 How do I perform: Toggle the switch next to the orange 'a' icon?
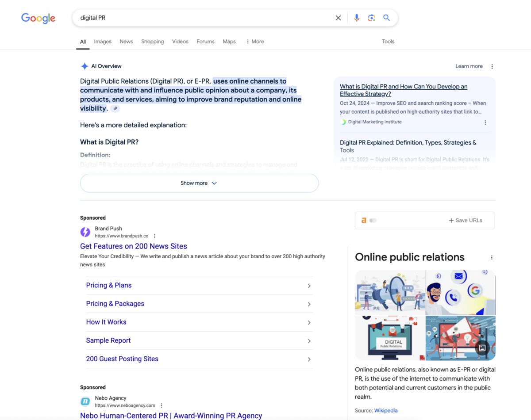click(x=373, y=220)
